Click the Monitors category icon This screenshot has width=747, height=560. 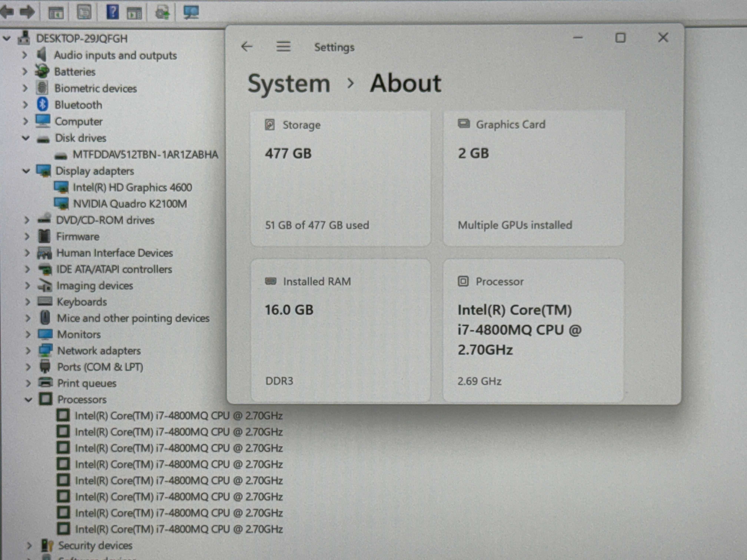tap(45, 334)
